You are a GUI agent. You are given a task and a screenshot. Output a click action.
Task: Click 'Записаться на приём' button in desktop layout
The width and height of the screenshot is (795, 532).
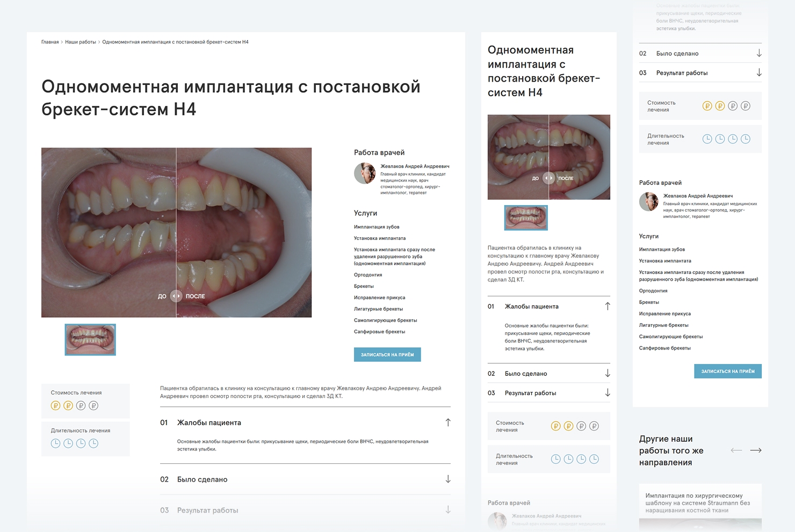(x=387, y=355)
